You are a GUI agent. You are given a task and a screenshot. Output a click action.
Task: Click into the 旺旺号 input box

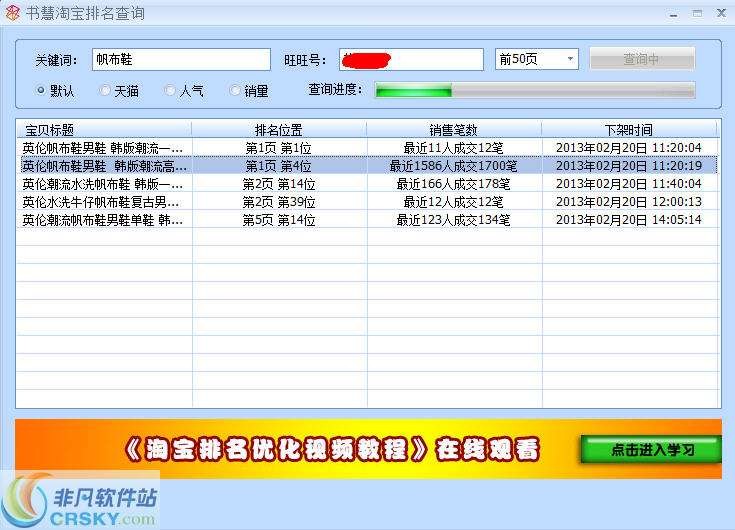pos(411,60)
